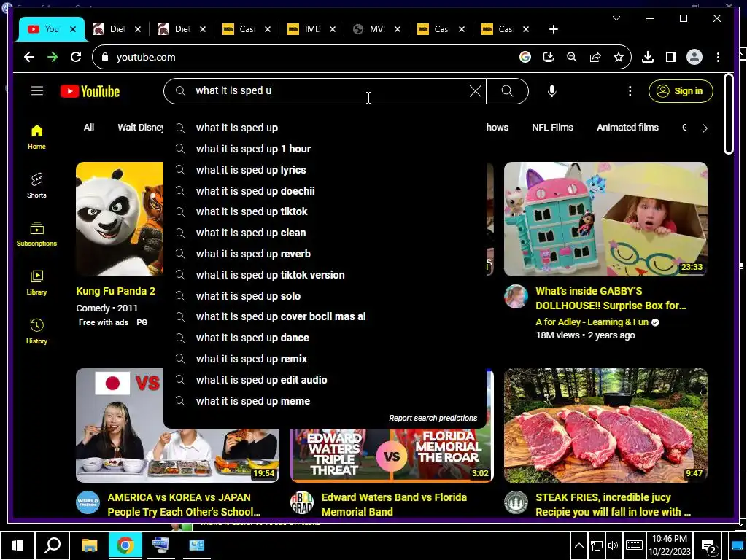The image size is (747, 560).
Task: Open the YouTube hamburger guide menu
Action: [36, 91]
